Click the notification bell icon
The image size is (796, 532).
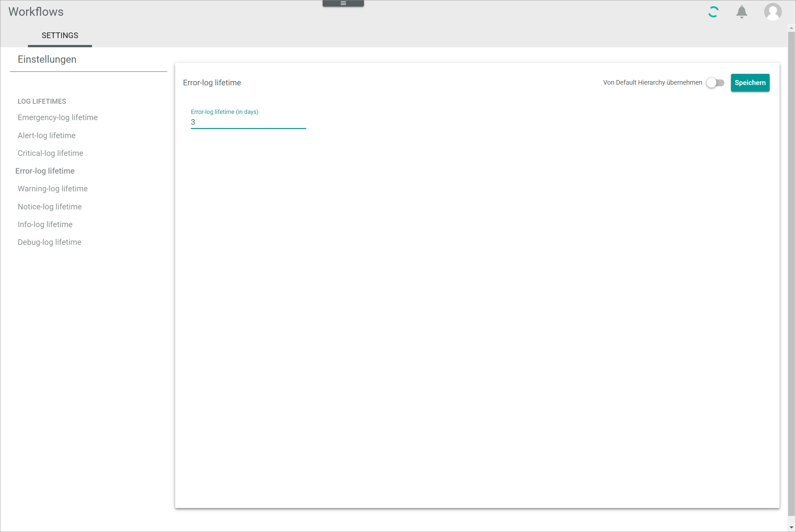pyautogui.click(x=741, y=12)
